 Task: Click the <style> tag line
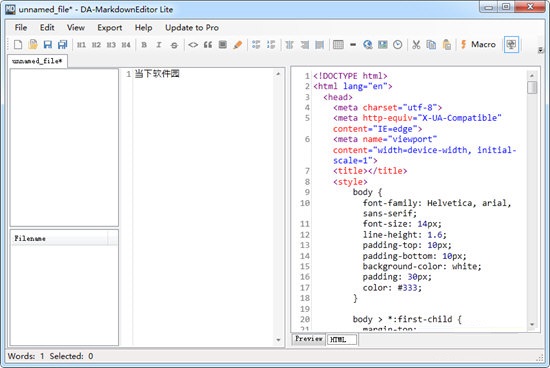pos(350,182)
